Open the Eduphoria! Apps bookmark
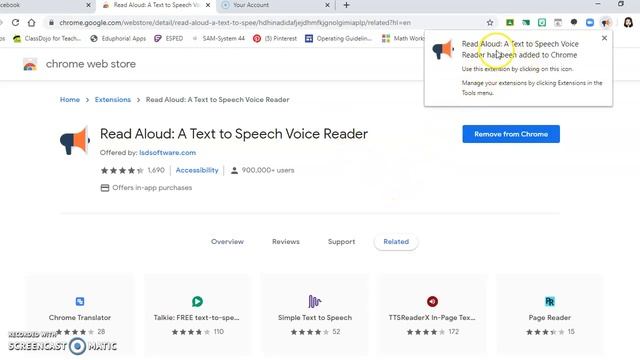The width and height of the screenshot is (640, 360). 118,38
